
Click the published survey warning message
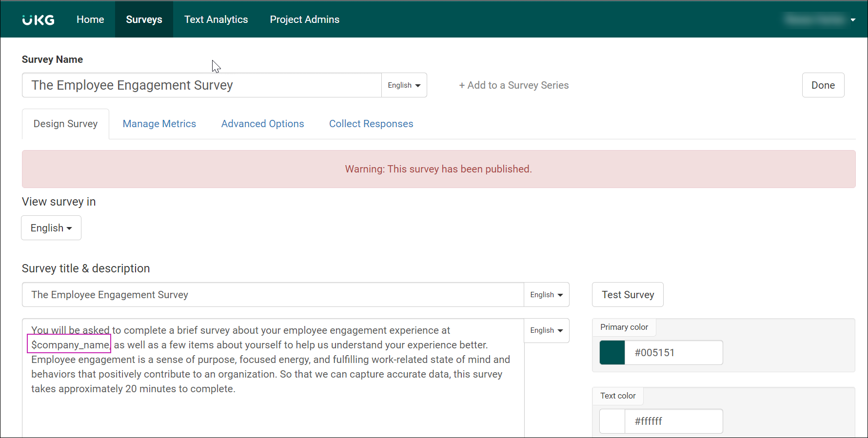(x=438, y=169)
